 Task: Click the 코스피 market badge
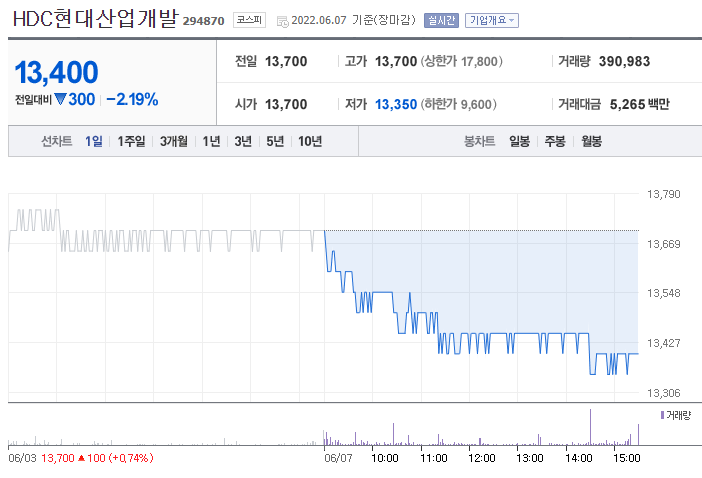(249, 20)
